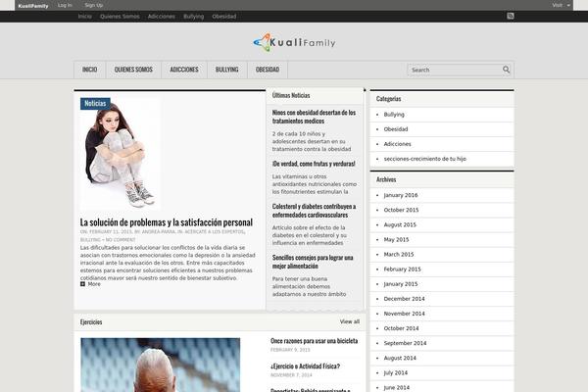Click Ejercicios section heading
Viewport: 588px width, 392px height.
coord(91,322)
